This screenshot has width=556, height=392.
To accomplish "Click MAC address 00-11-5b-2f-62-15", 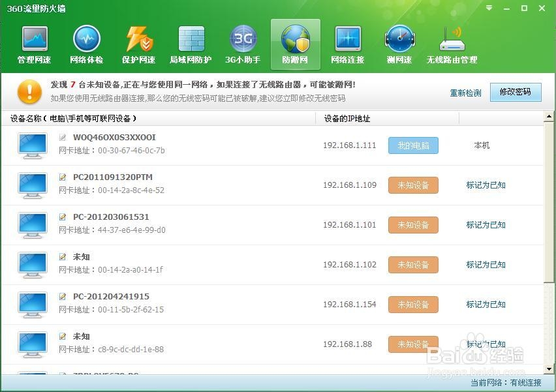I will click(x=131, y=310).
